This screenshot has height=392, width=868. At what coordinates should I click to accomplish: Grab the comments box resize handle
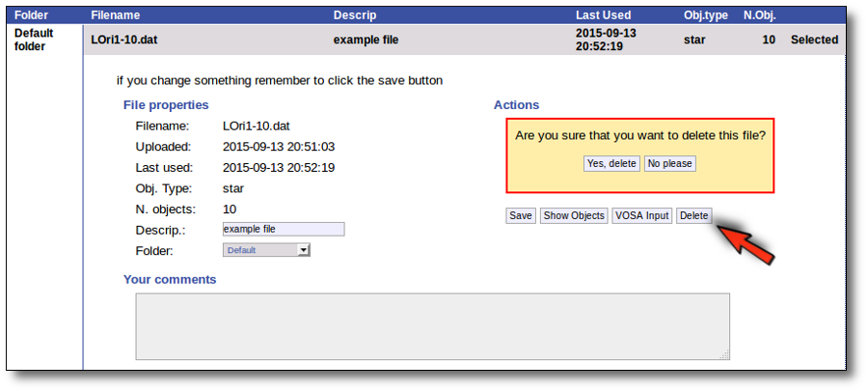(724, 355)
